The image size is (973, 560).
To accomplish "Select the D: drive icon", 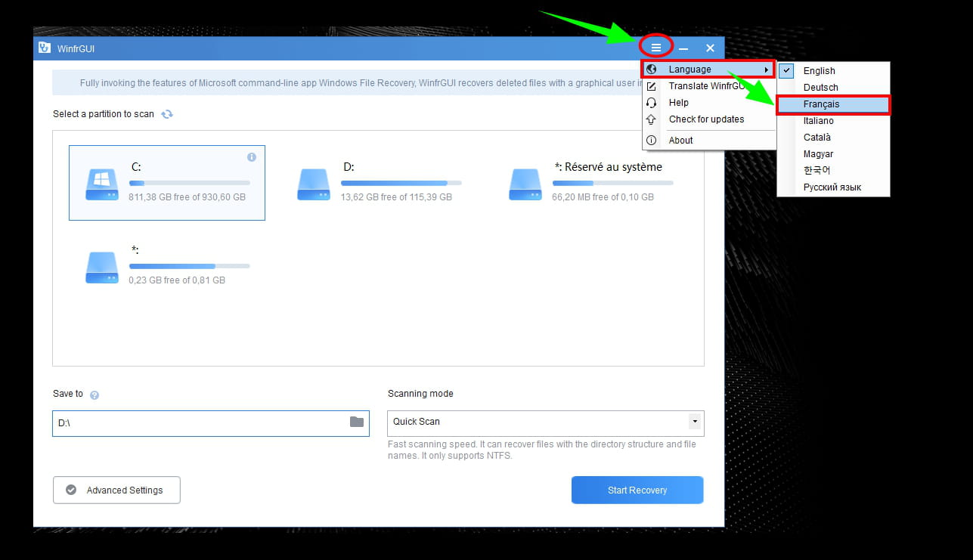I will 313,184.
